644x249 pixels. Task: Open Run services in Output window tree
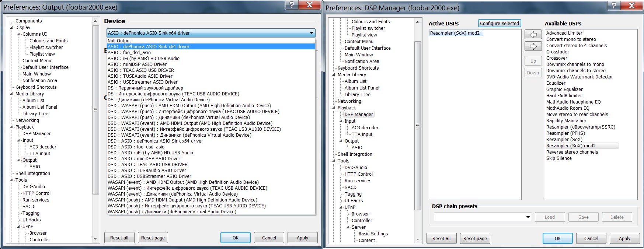pyautogui.click(x=36, y=200)
